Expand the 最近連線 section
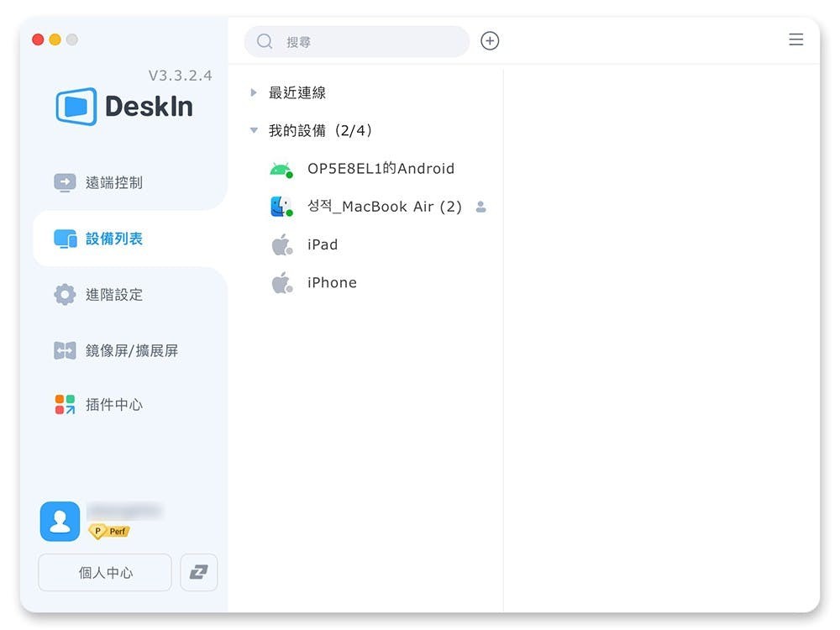 click(x=254, y=93)
